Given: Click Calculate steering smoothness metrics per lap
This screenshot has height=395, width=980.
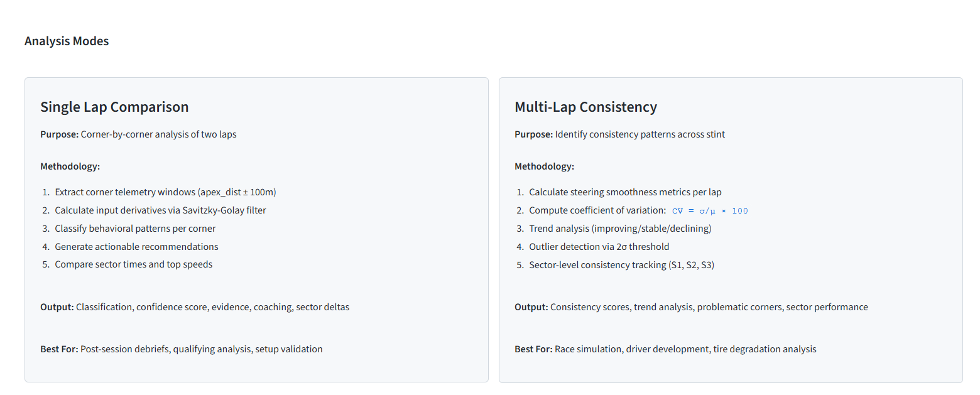Looking at the screenshot, I should point(629,192).
